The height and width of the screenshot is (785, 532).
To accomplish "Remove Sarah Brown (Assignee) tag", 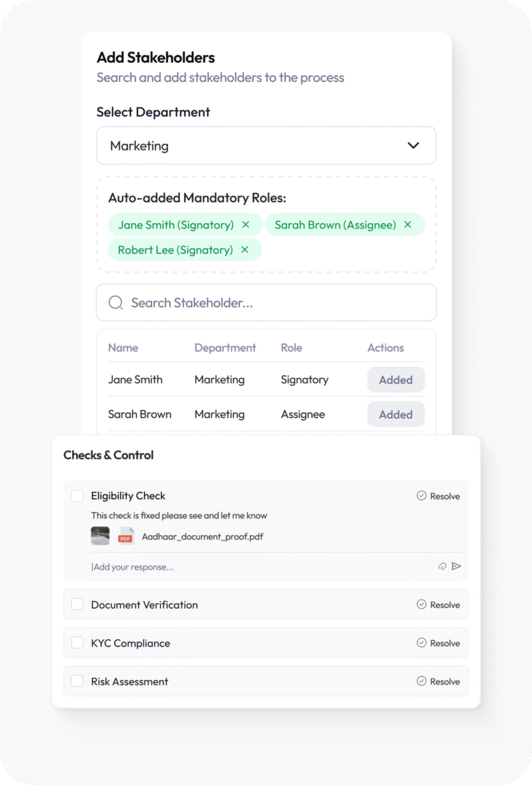I will (x=408, y=225).
